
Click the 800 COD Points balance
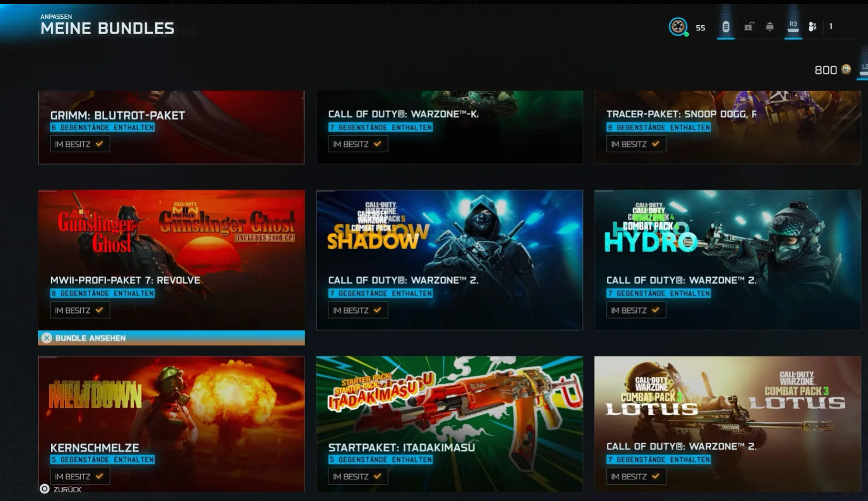tap(826, 70)
